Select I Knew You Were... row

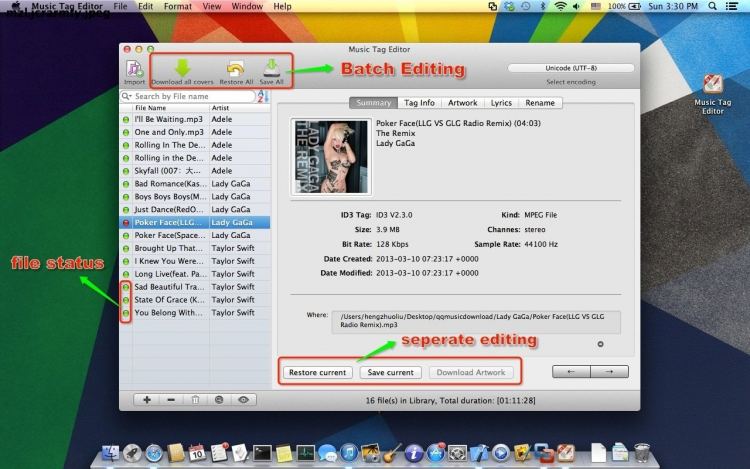pyautogui.click(x=195, y=261)
